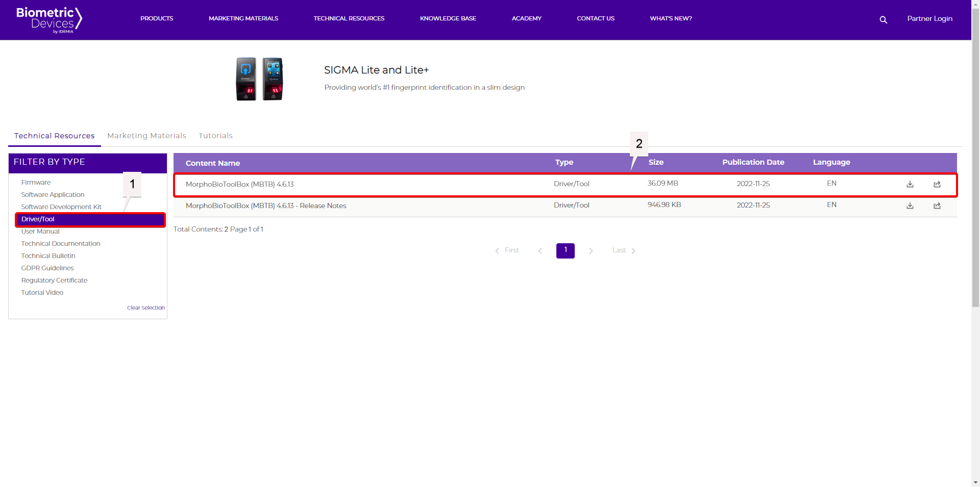Share the MBTB 4.6.13 Release Notes
Viewport: 980px width, 487px height.
(x=937, y=206)
